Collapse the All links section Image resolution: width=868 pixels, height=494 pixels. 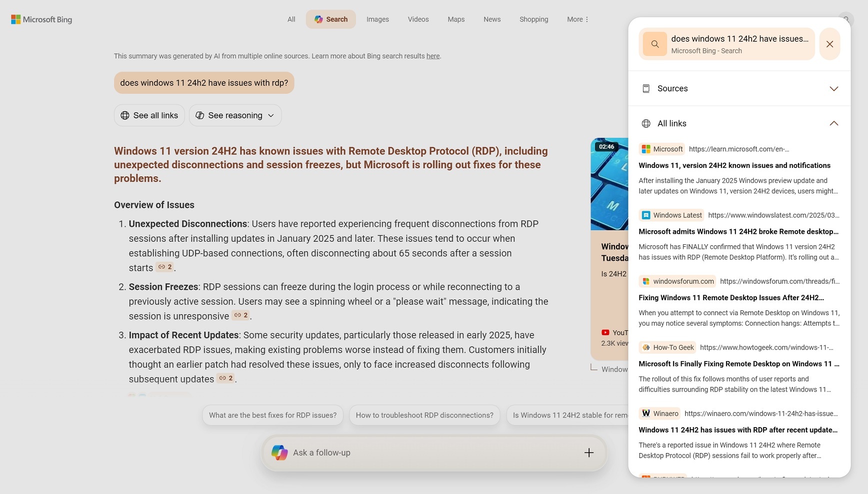(x=834, y=123)
